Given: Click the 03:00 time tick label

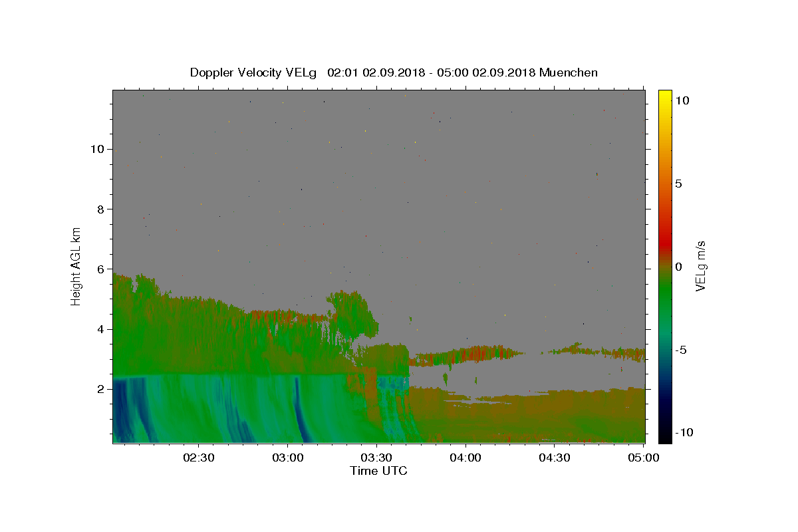Looking at the screenshot, I should pos(288,458).
